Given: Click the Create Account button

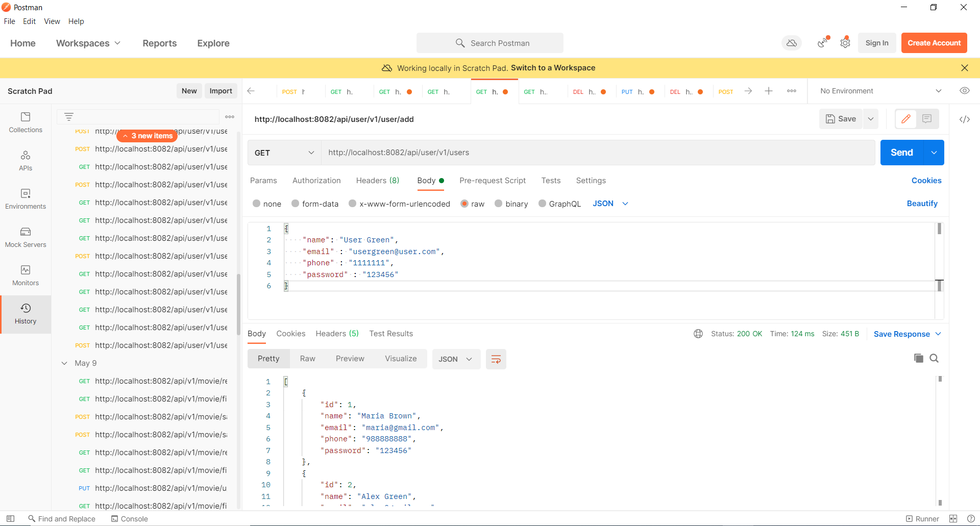Looking at the screenshot, I should coord(934,43).
